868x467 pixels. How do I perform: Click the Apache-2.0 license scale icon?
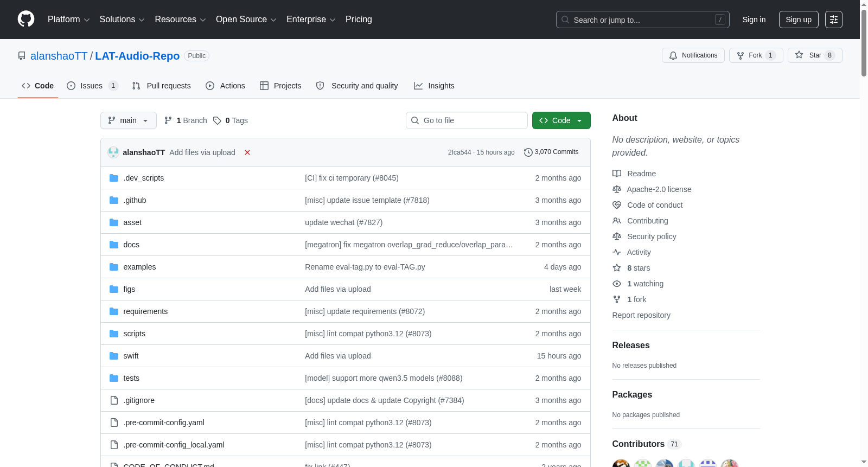click(x=617, y=189)
